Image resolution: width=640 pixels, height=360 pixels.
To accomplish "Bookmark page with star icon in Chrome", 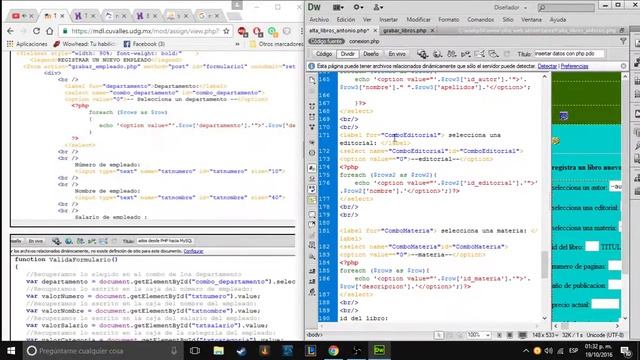I will [x=226, y=31].
